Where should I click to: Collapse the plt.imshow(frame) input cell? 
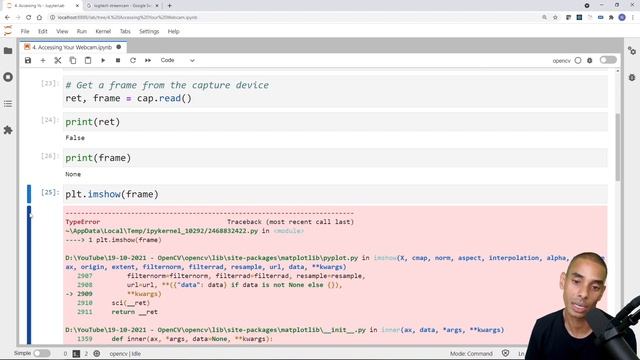click(x=29, y=194)
